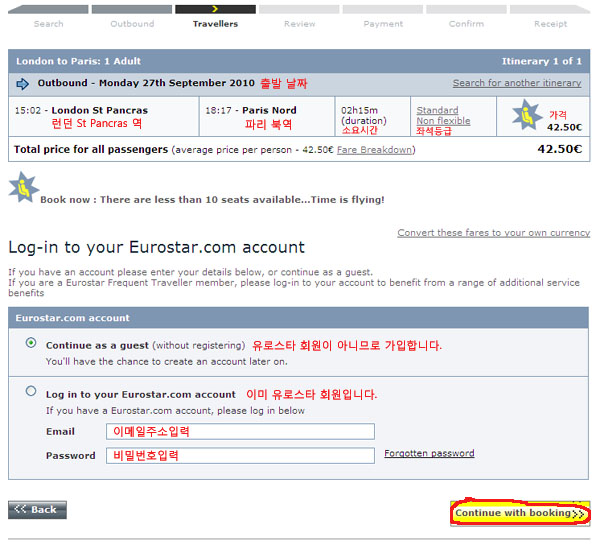Click the blue Outbound arrow icon
600x545 pixels.
pyautogui.click(x=23, y=84)
